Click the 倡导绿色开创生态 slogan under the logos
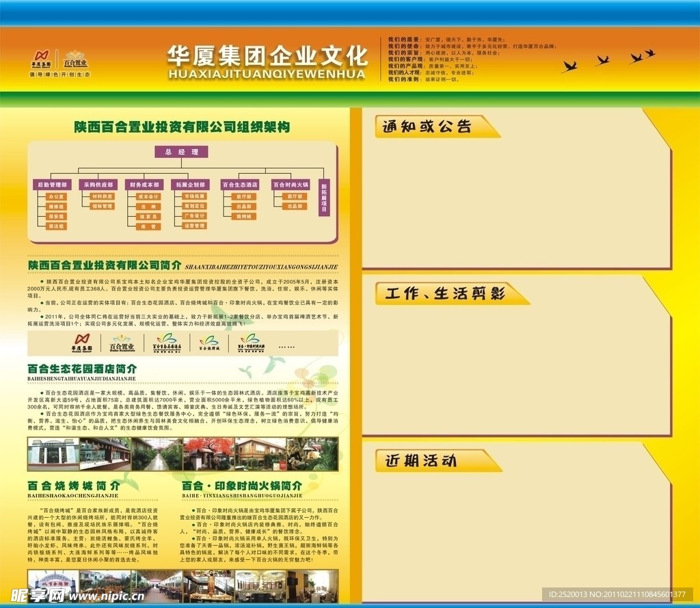The width and height of the screenshot is (700, 608). coord(60,75)
